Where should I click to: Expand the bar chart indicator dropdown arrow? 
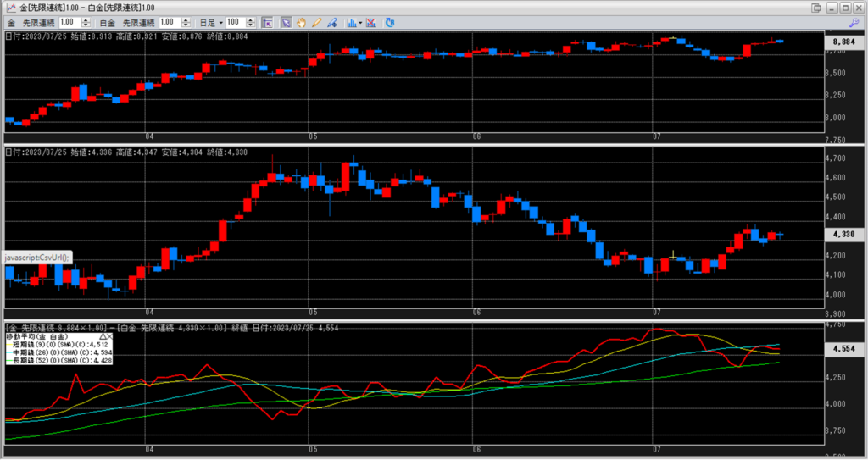click(x=360, y=22)
